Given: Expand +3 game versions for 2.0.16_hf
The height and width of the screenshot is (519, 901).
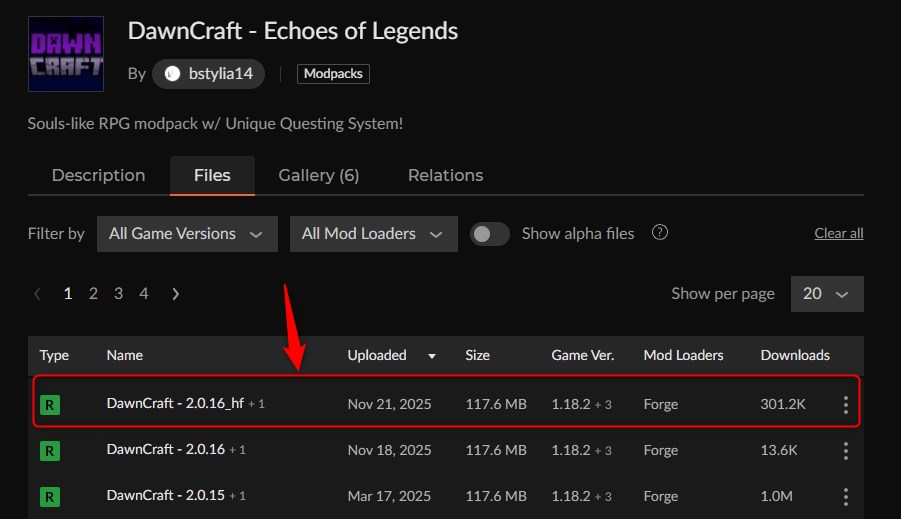Looking at the screenshot, I should coord(603,405).
